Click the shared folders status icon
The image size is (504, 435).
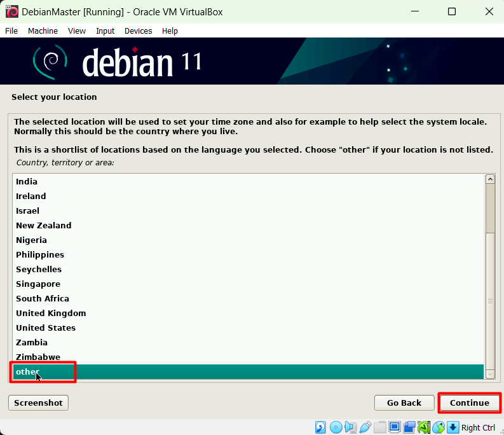(x=379, y=427)
